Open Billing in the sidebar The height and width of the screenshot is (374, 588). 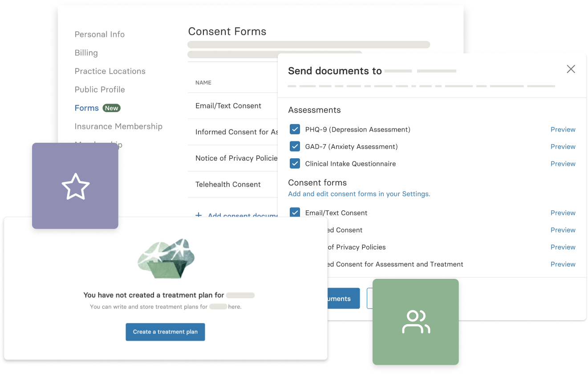coord(86,53)
